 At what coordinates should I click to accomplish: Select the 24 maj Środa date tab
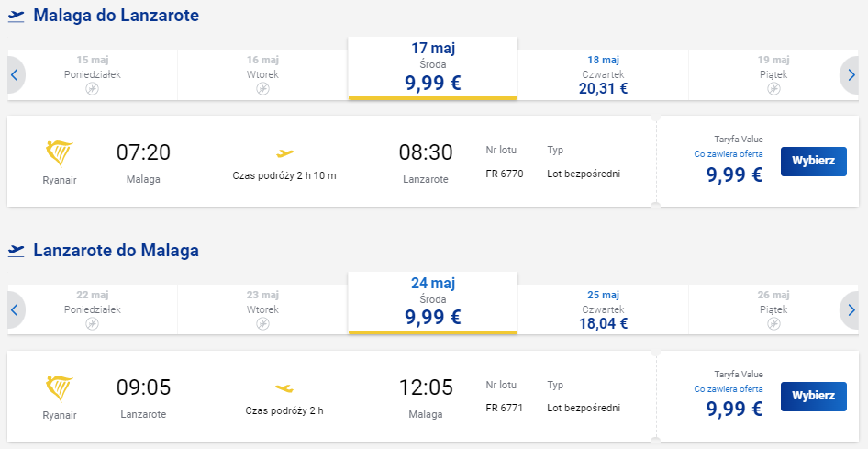[x=433, y=303]
